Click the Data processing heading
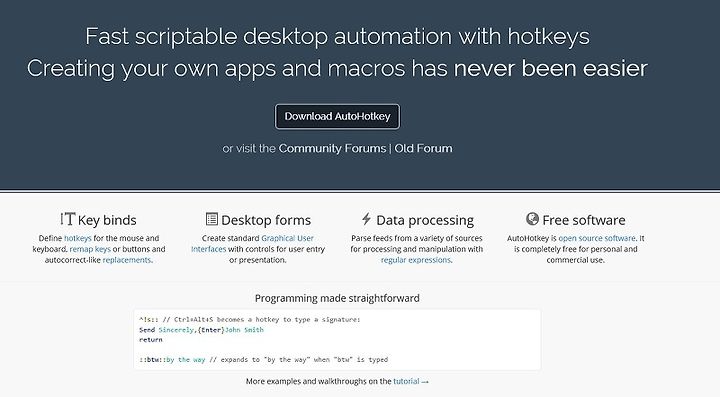 pos(425,220)
